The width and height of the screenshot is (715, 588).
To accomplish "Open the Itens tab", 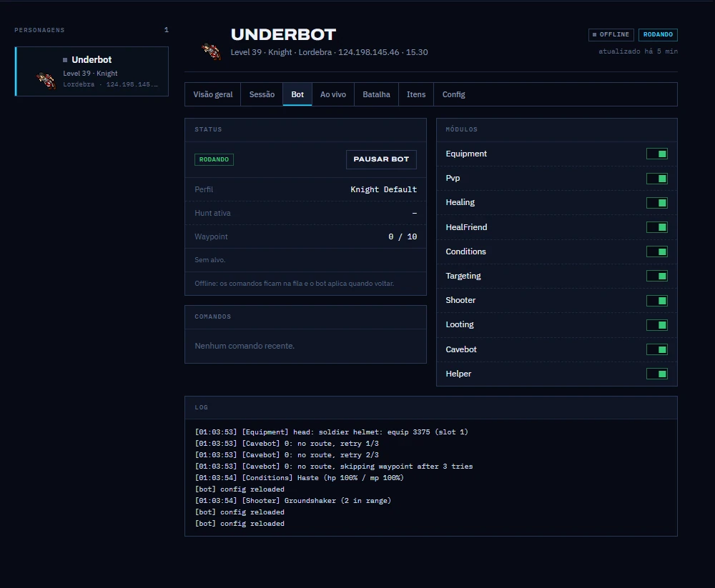I will (x=416, y=94).
